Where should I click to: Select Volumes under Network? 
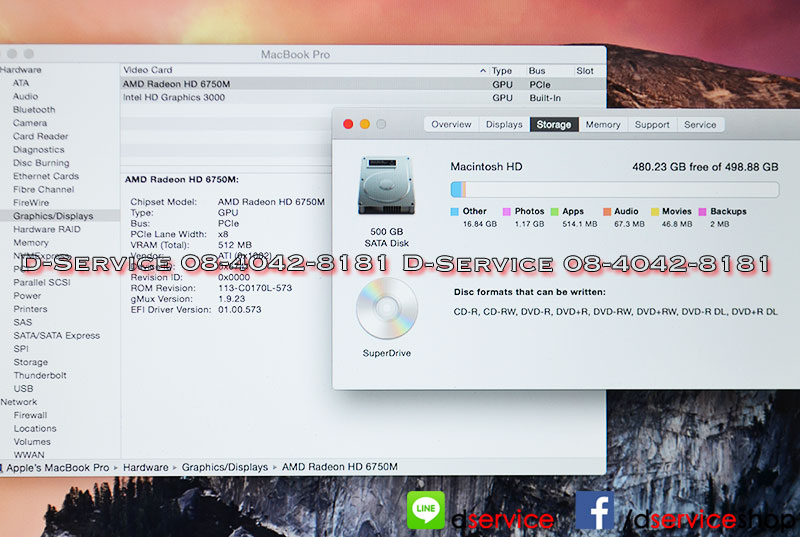pos(32,442)
